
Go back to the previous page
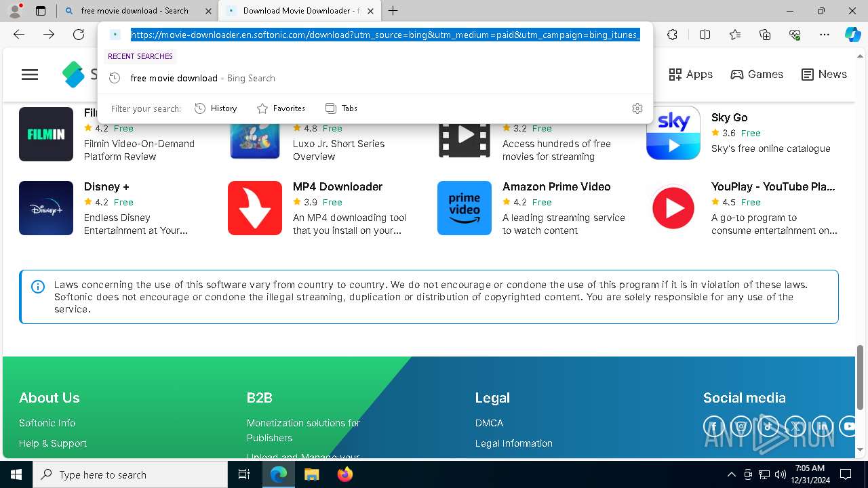pos(19,35)
